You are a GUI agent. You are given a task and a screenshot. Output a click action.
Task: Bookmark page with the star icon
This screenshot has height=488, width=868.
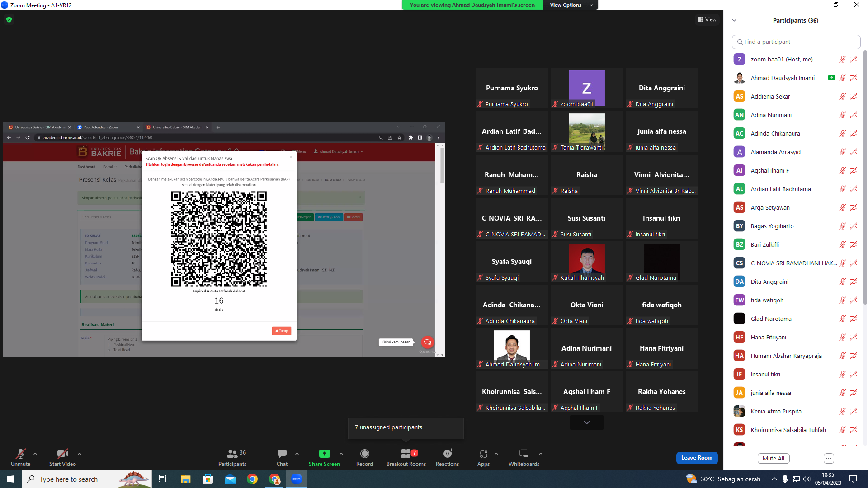(399, 137)
